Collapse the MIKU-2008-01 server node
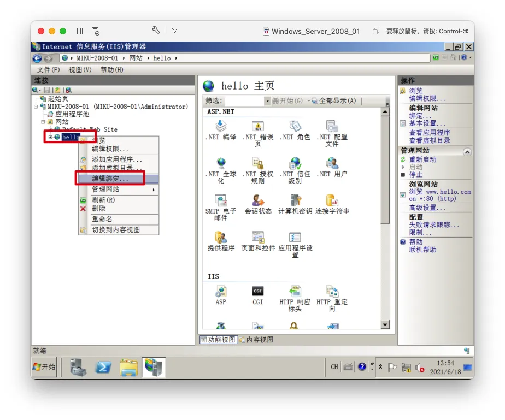The width and height of the screenshot is (505, 420). point(36,107)
